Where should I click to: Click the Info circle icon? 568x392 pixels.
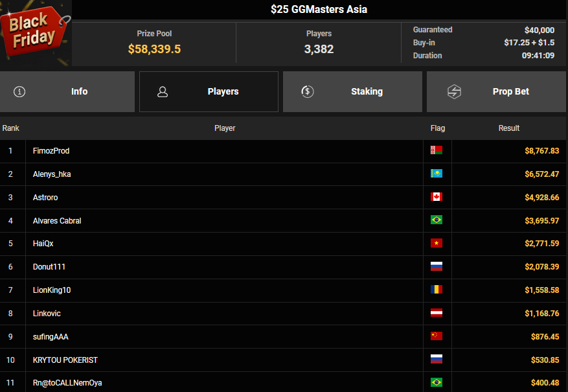(19, 91)
